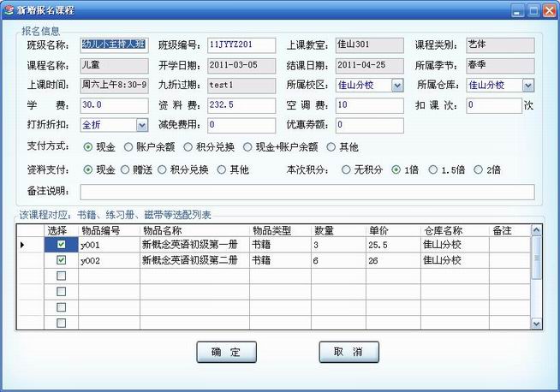Click the 物品名称 column header
560x392 pixels.
pos(194,230)
